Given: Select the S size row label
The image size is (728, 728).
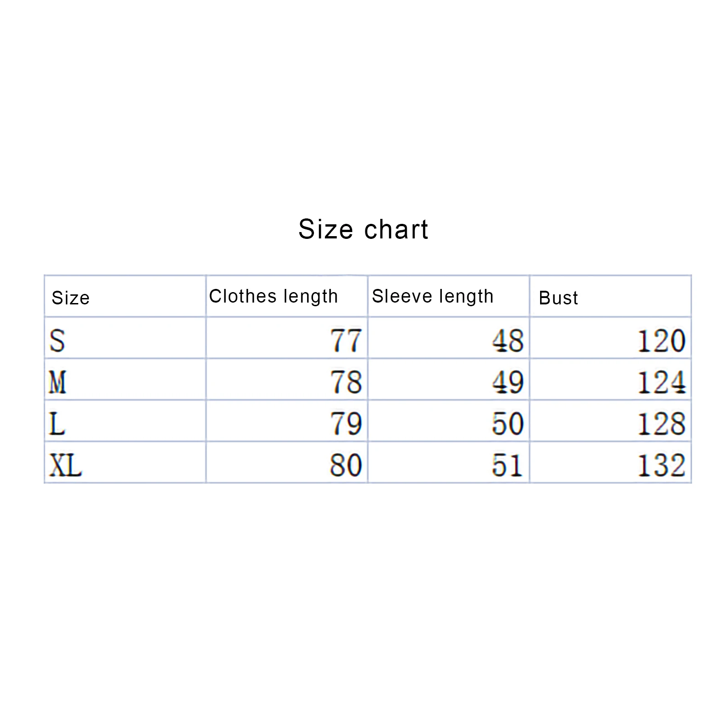Looking at the screenshot, I should 57,340.
